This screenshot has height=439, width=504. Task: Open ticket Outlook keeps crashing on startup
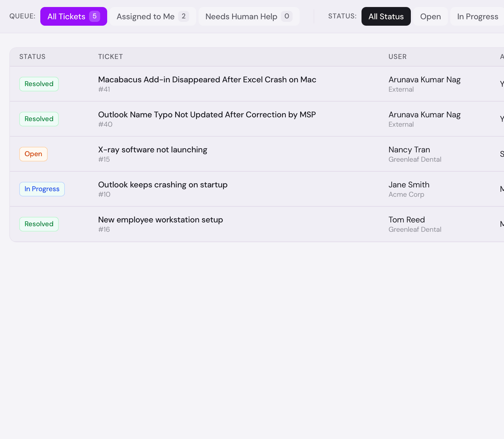[163, 184]
